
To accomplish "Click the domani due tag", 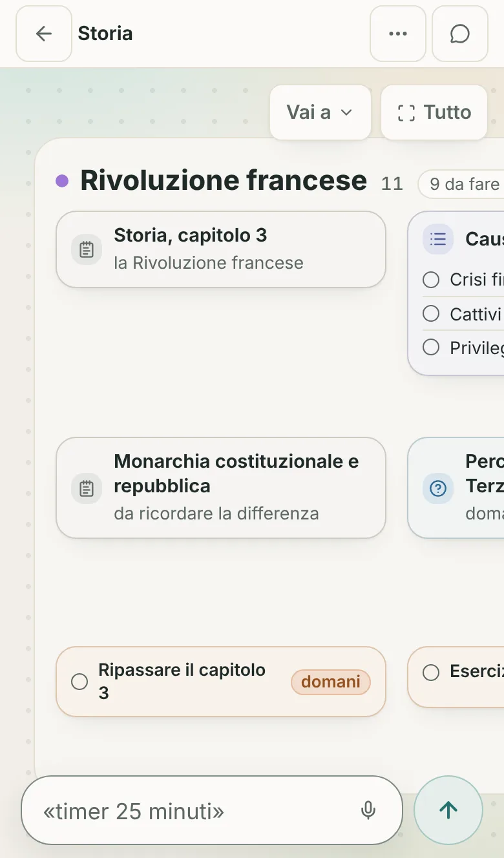I will coord(331,682).
